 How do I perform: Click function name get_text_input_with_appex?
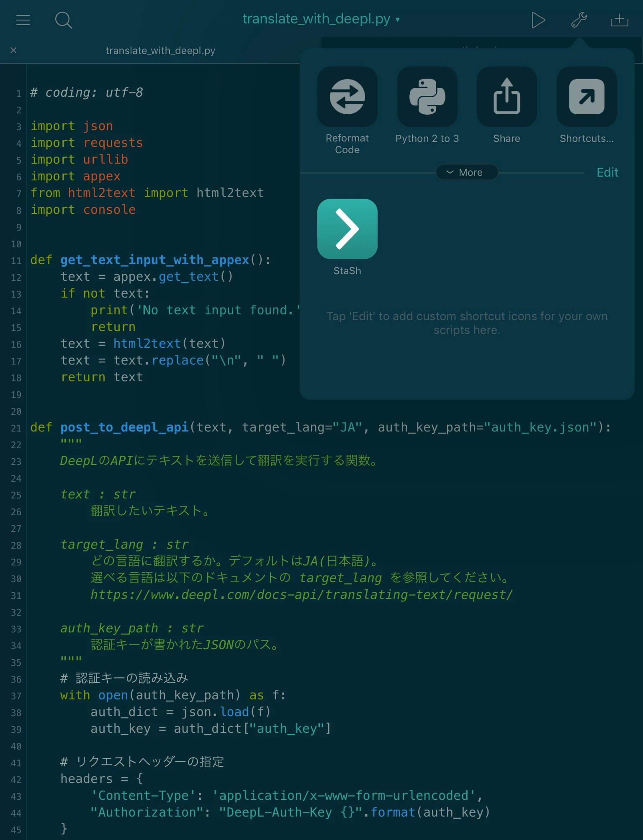(x=155, y=260)
